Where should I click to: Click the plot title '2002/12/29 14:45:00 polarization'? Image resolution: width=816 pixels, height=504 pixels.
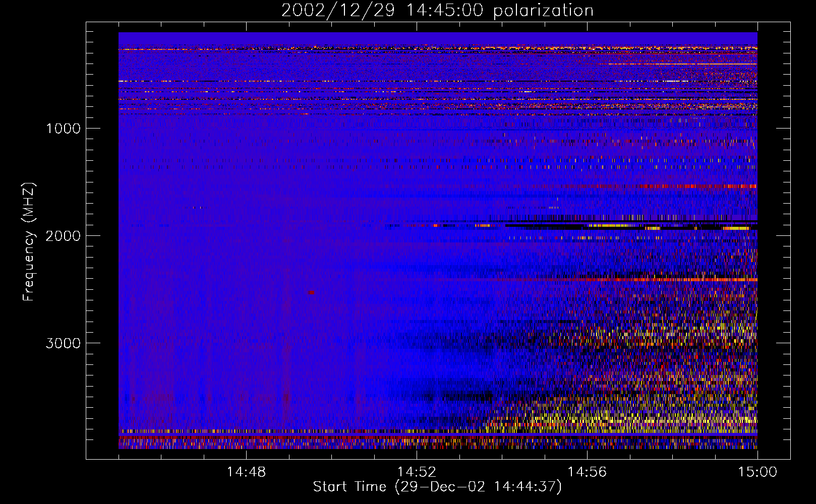pos(437,11)
